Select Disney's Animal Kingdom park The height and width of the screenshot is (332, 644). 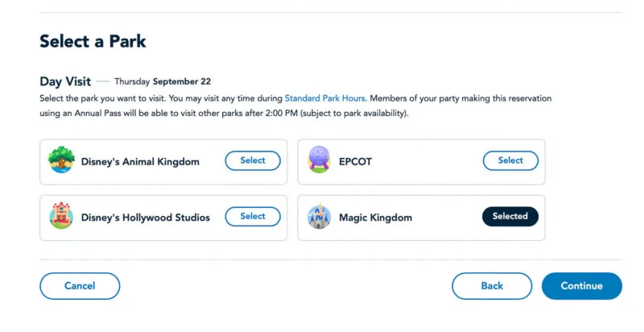tap(253, 160)
